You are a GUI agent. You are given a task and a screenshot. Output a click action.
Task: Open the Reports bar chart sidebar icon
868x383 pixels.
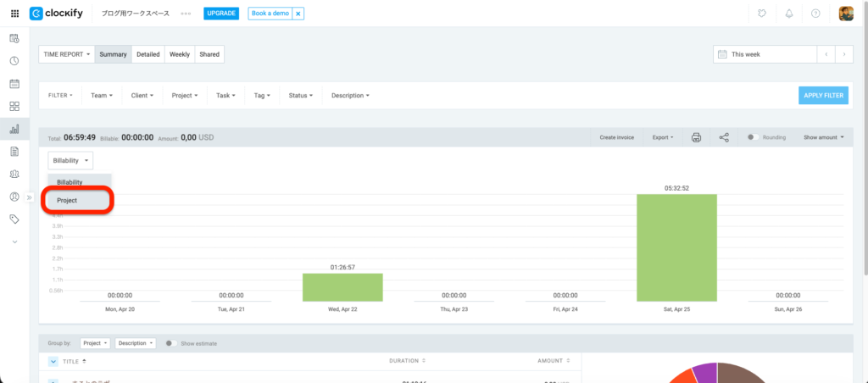pos(14,129)
